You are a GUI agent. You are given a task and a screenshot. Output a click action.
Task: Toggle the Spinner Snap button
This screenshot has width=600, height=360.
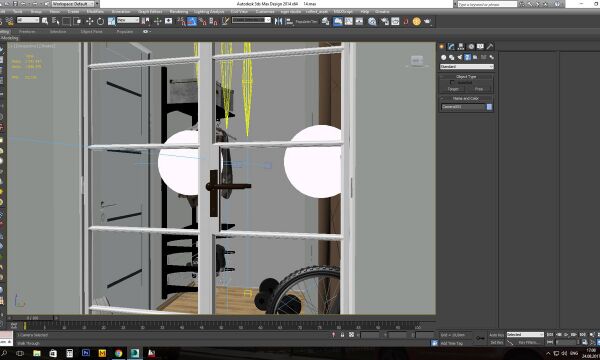pos(214,21)
